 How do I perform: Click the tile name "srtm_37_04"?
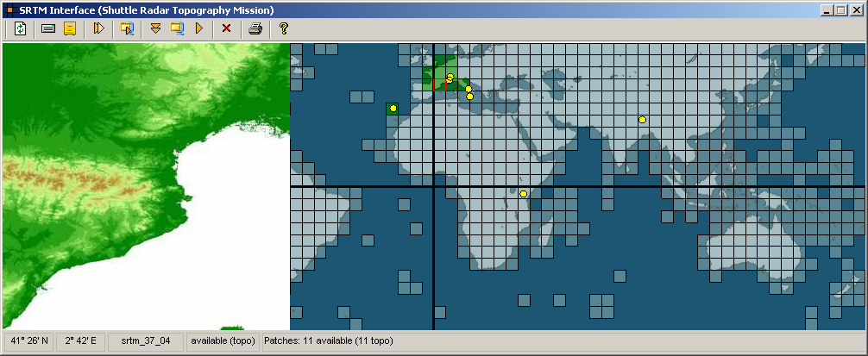pos(146,341)
